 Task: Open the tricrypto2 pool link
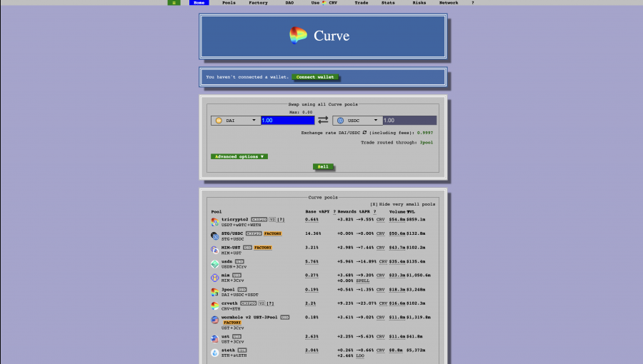pyautogui.click(x=234, y=219)
